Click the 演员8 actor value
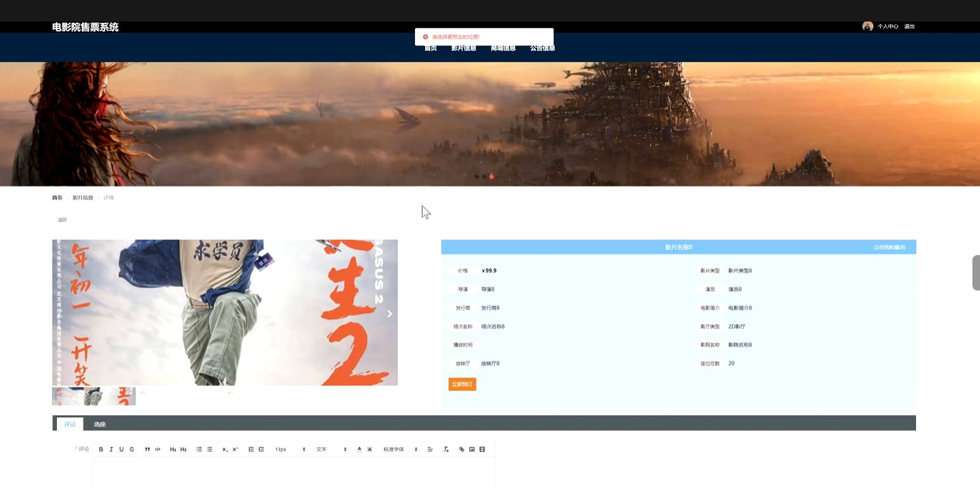980x488 pixels. pyautogui.click(x=735, y=289)
